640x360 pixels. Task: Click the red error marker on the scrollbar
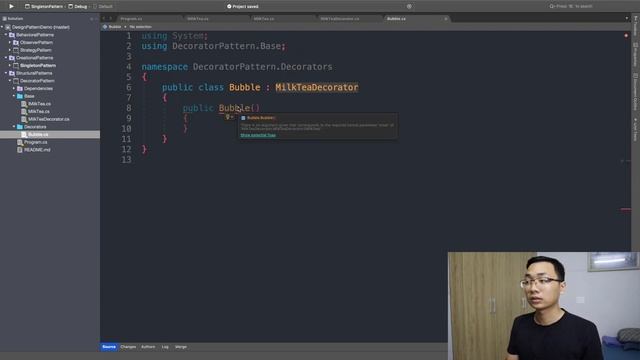(626, 210)
